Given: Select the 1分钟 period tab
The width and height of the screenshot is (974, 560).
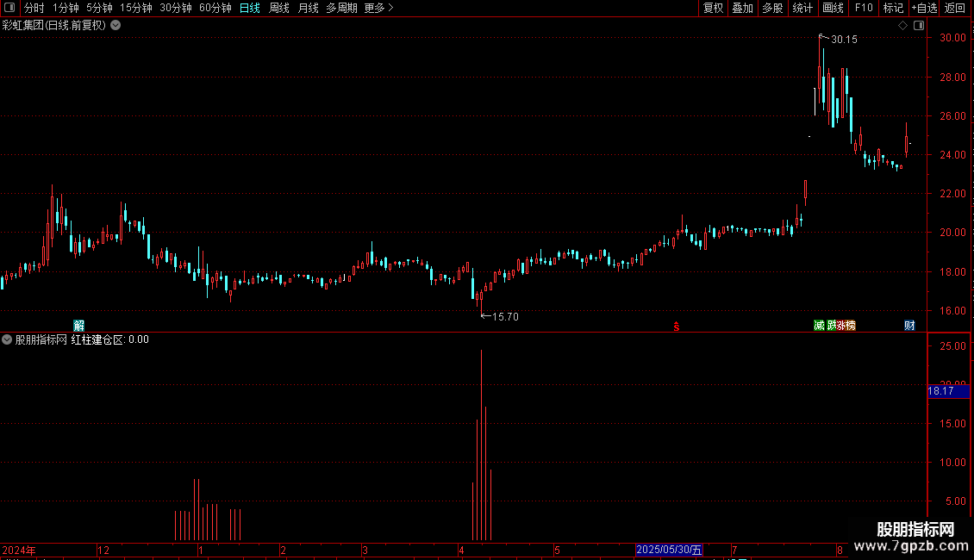Looking at the screenshot, I should tap(66, 8).
